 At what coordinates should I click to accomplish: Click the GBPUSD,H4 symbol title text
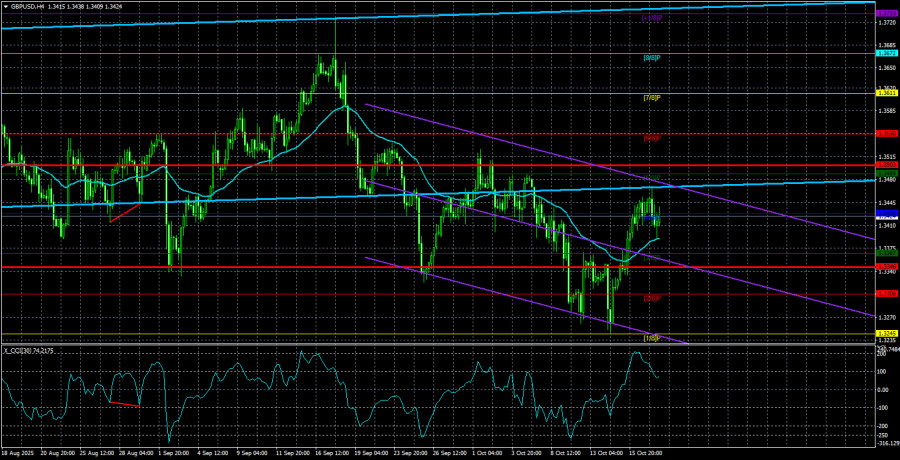(27, 6)
